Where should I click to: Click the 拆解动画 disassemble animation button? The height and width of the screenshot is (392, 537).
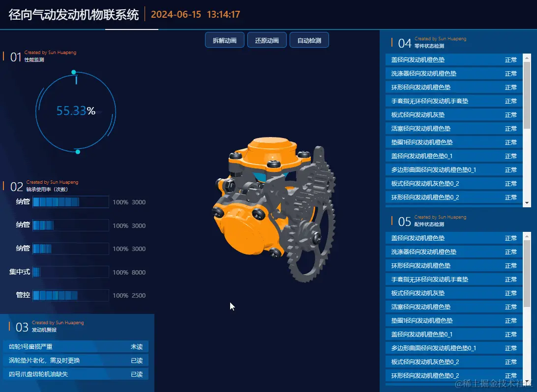[224, 40]
